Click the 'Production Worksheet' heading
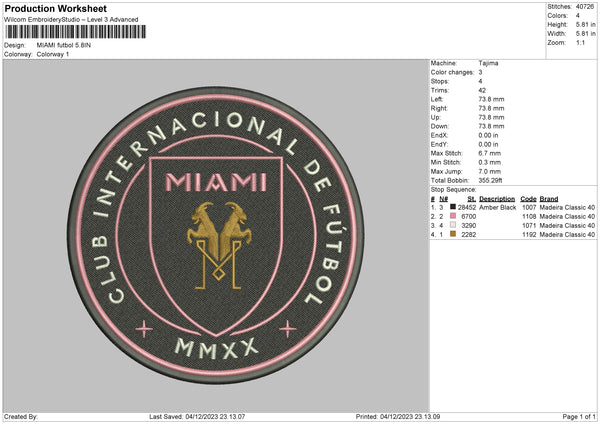 point(55,8)
